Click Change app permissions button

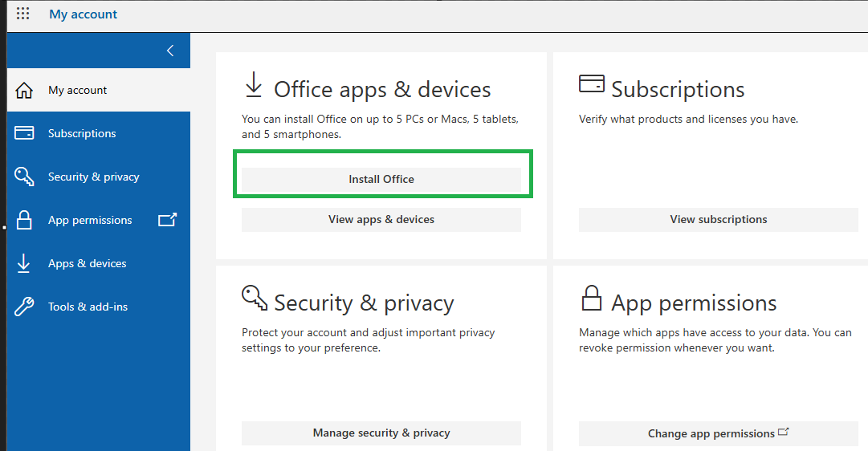[719, 434]
